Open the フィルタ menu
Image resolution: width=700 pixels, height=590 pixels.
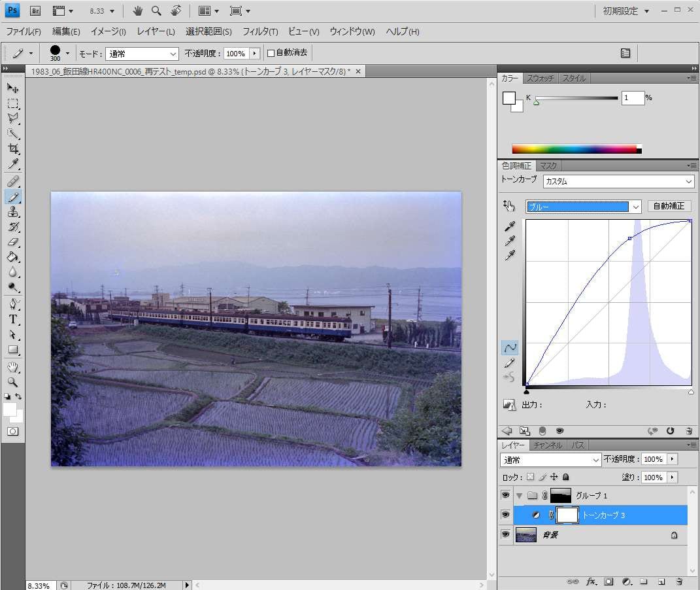click(260, 31)
